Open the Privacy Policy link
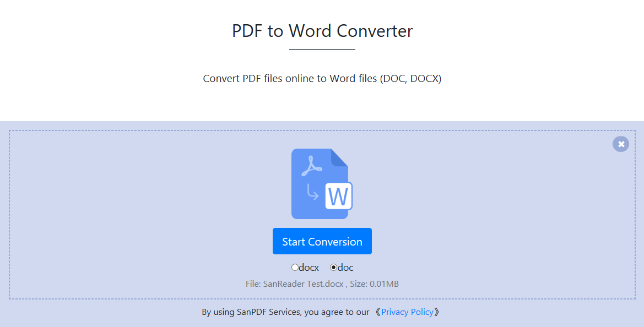This screenshot has height=327, width=644. (x=407, y=312)
